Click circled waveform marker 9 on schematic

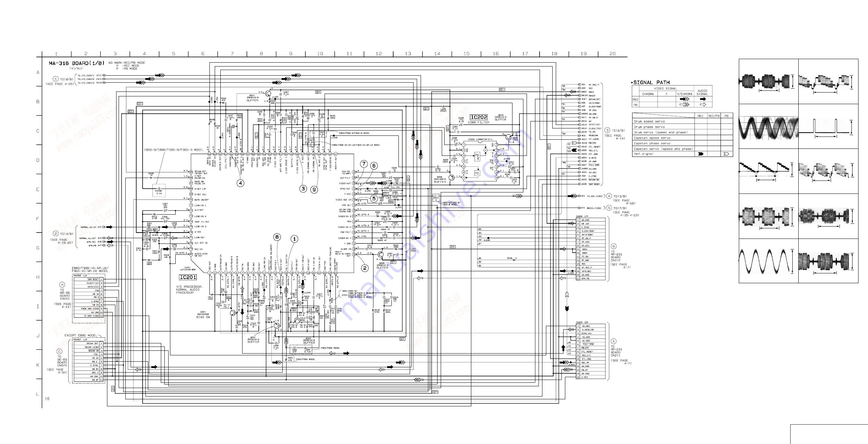tap(314, 190)
